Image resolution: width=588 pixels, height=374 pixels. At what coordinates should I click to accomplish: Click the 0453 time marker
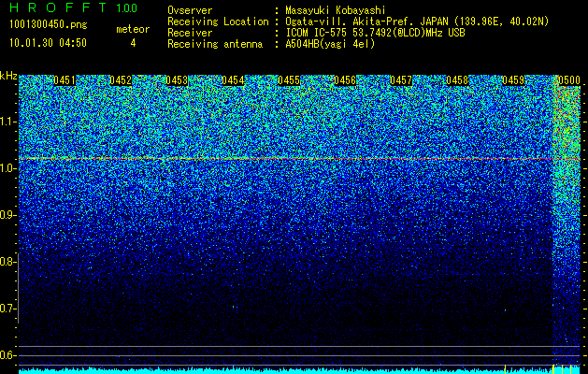pyautogui.click(x=177, y=80)
